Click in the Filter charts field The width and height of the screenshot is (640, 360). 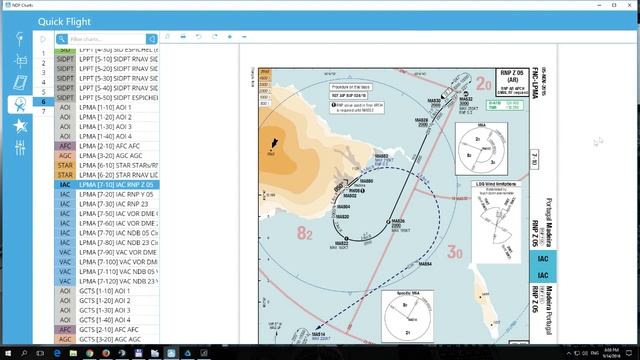(x=107, y=39)
